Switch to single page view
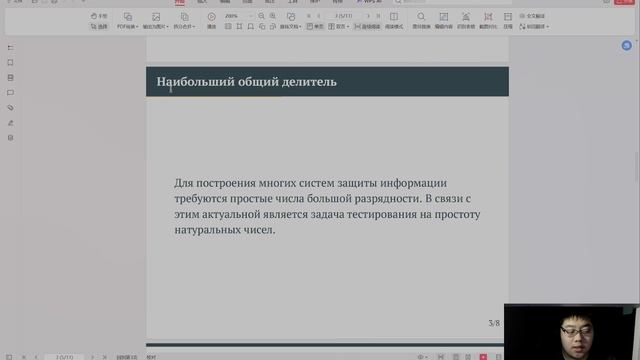Image resolution: width=640 pixels, height=360 pixels. pos(315,27)
